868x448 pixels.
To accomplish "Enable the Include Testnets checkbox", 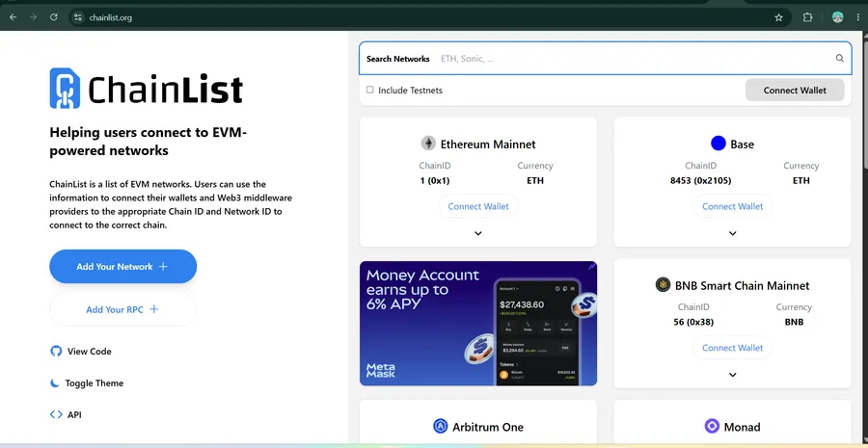I will click(x=369, y=90).
